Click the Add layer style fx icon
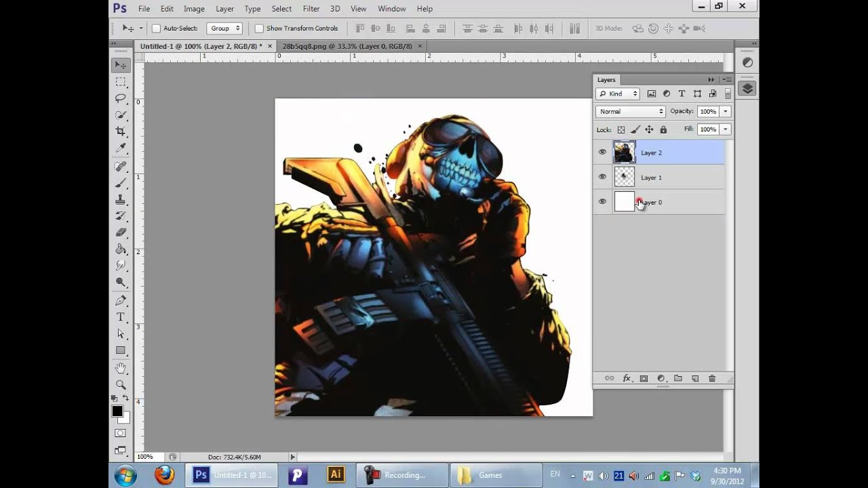Screen dimensions: 868x488 [627, 378]
